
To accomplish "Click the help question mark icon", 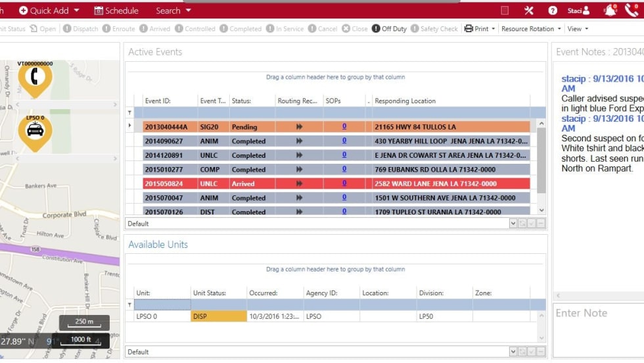I will point(553,11).
